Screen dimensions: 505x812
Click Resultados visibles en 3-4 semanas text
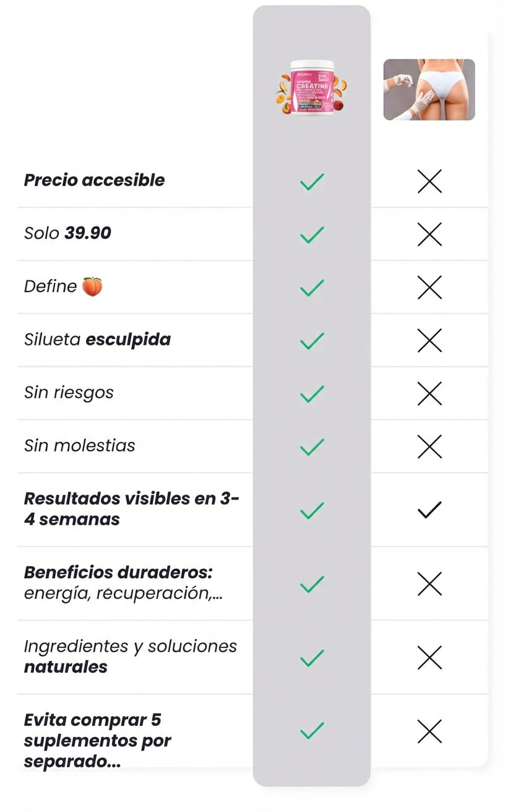131,509
